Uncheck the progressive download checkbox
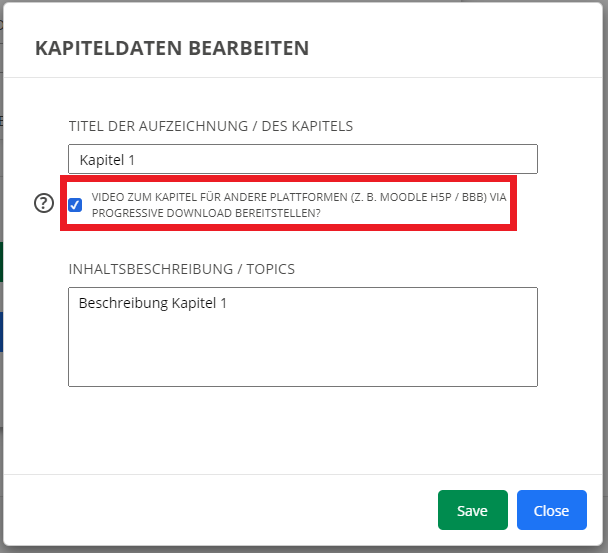This screenshot has width=608, height=553. point(75,205)
